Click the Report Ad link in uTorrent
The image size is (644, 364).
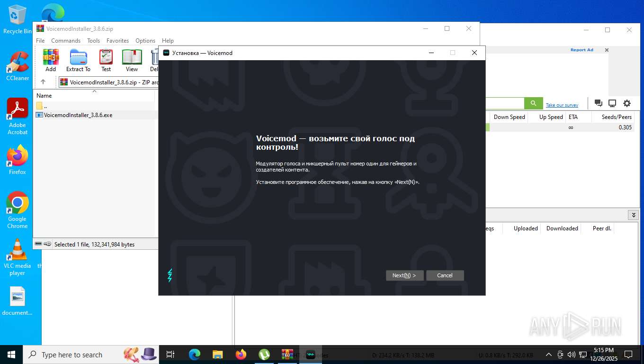pyautogui.click(x=581, y=50)
